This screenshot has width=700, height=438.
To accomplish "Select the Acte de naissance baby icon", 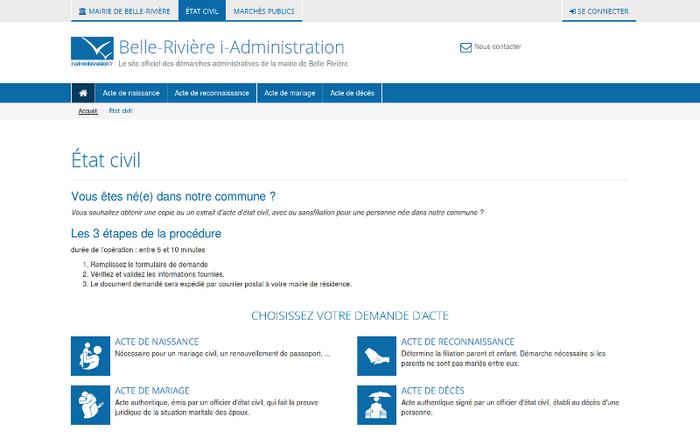I will tap(90, 355).
